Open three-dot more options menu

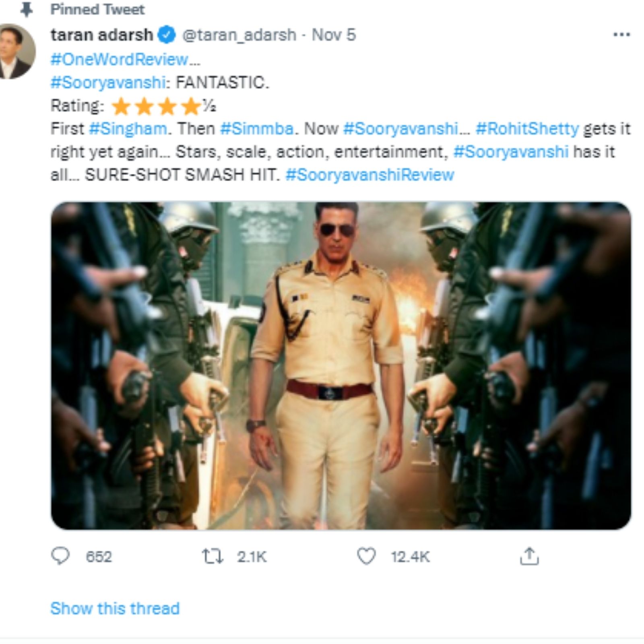coord(621,35)
